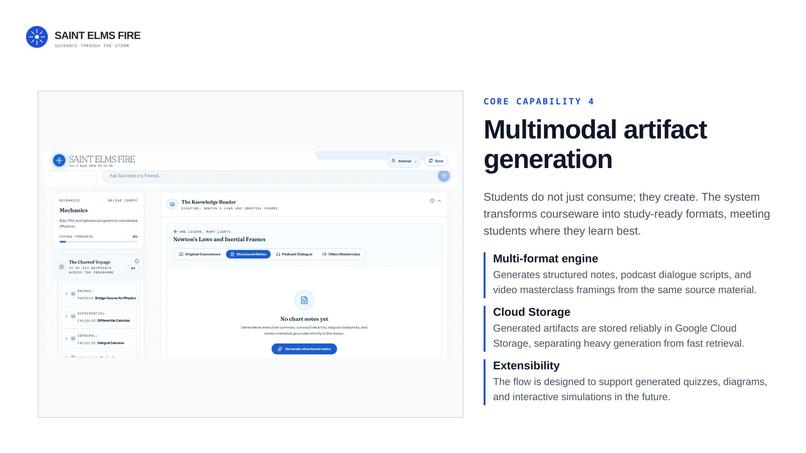806x453 pixels.
Task: Expand the Bridge Course for Physics row
Action: coord(66,294)
